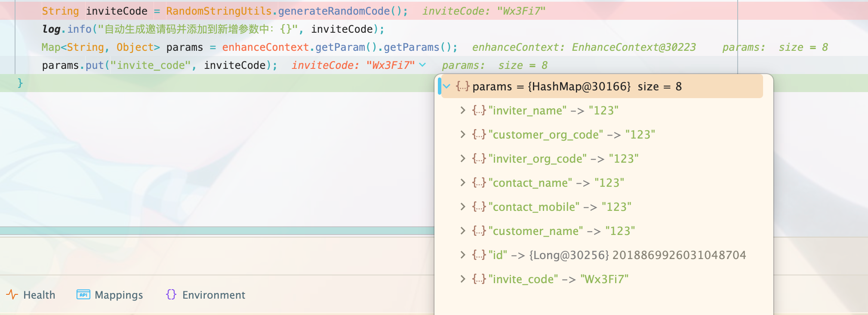The width and height of the screenshot is (868, 315).
Task: Click the inline "enhanceContext: EnhanceContext@30223" debug hint
Action: (584, 47)
